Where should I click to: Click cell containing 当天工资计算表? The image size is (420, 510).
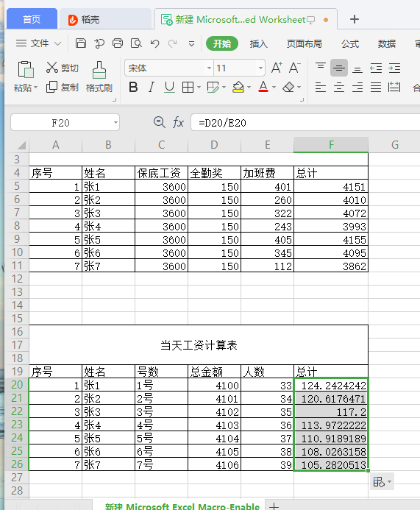tap(199, 344)
